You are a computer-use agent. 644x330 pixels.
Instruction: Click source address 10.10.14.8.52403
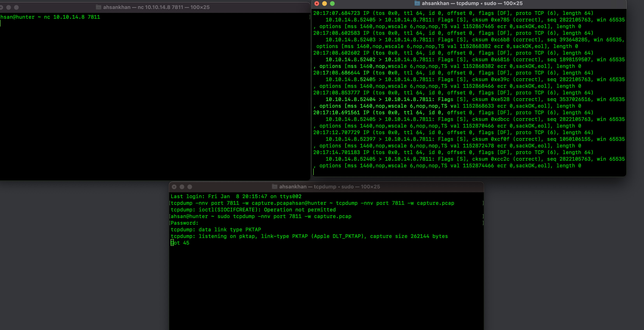pos(350,40)
